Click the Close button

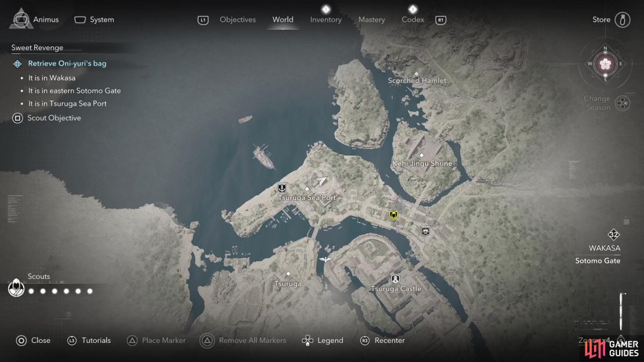pyautogui.click(x=33, y=340)
